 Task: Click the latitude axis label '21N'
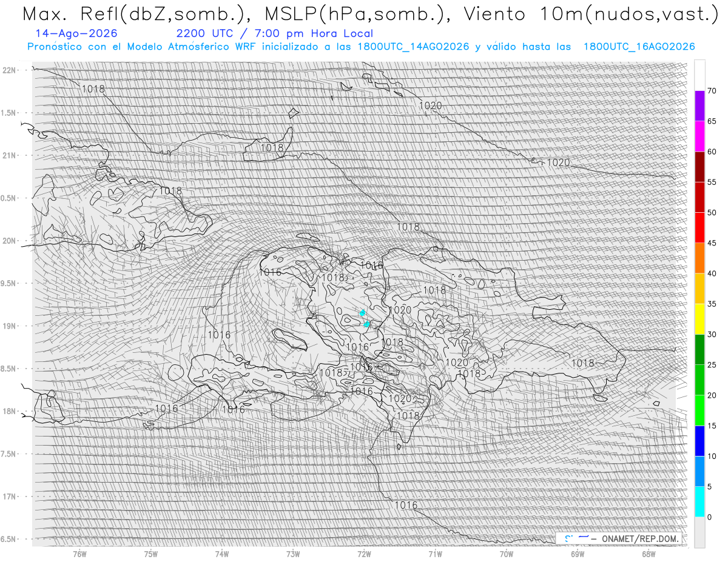point(10,155)
